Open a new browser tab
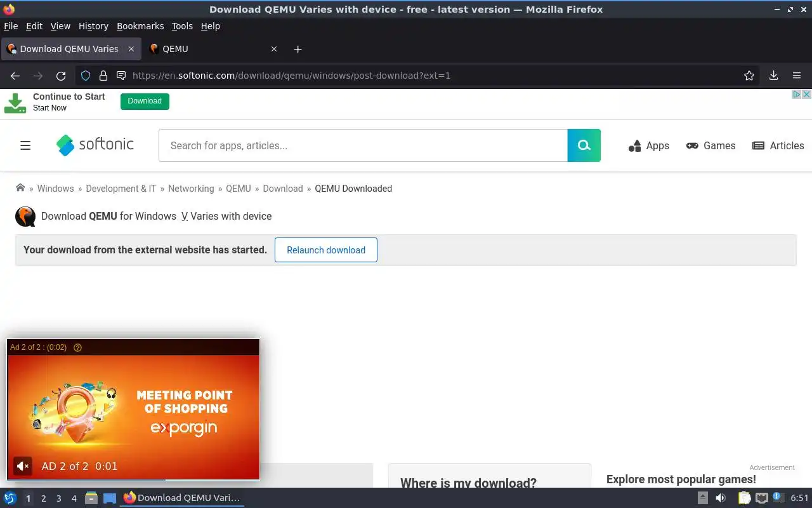 pos(298,49)
